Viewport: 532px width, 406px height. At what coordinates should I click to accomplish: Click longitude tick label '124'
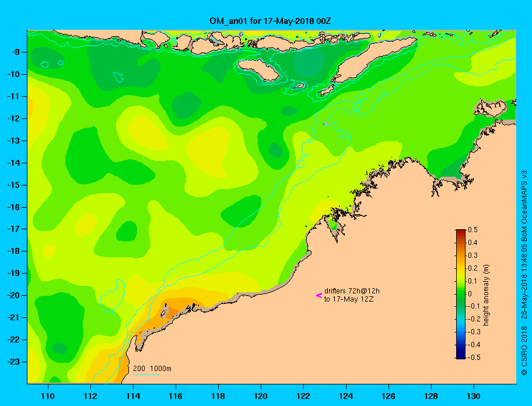(346, 396)
